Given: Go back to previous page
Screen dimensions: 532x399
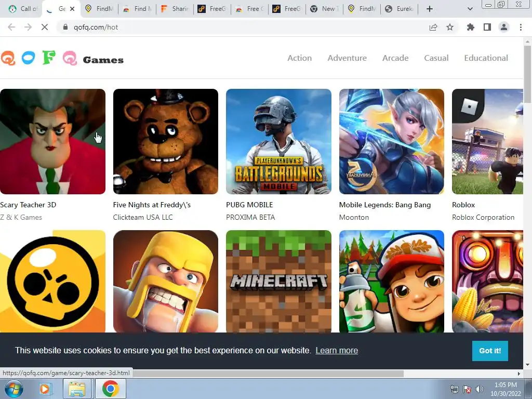Looking at the screenshot, I should click(11, 27).
